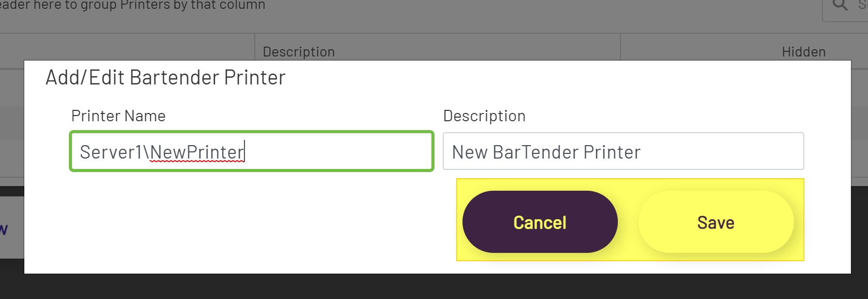Click the Add/Edit Bartender Printer title
868x299 pixels.
tap(165, 77)
